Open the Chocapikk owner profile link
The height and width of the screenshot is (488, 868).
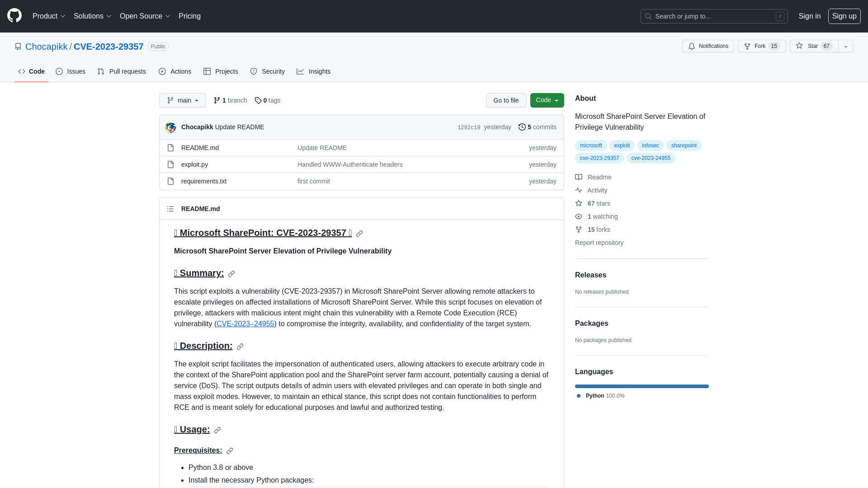(46, 47)
